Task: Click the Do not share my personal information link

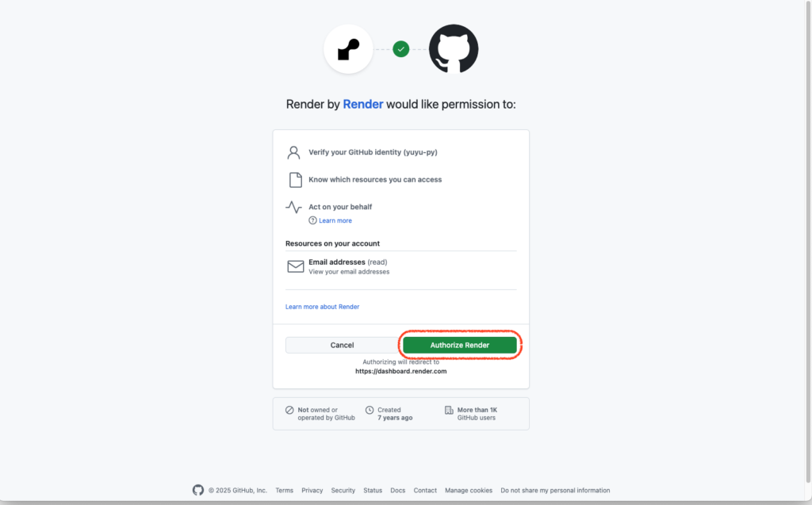Action: click(555, 491)
